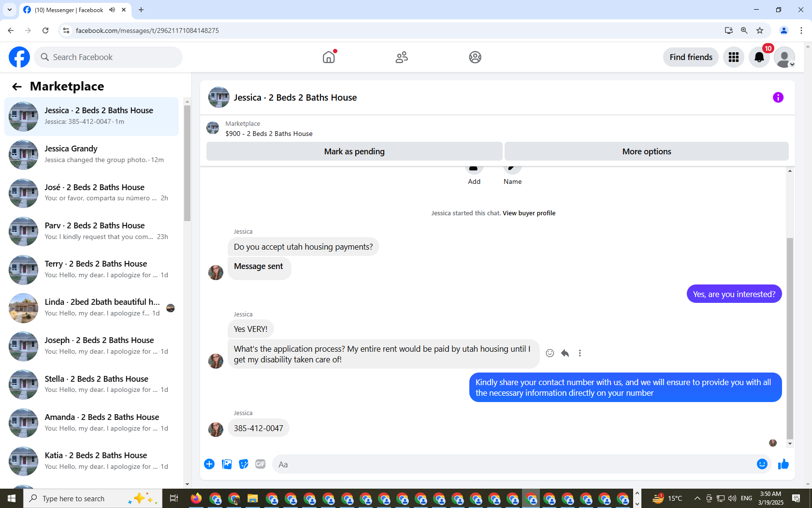Open the Jessica Grandy conversation
This screenshot has height=508, width=812.
[92, 155]
